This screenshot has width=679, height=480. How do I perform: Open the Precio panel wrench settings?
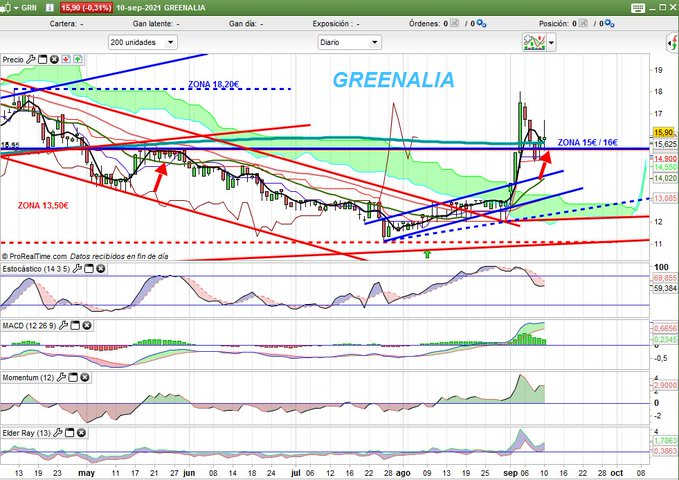pyautogui.click(x=31, y=59)
